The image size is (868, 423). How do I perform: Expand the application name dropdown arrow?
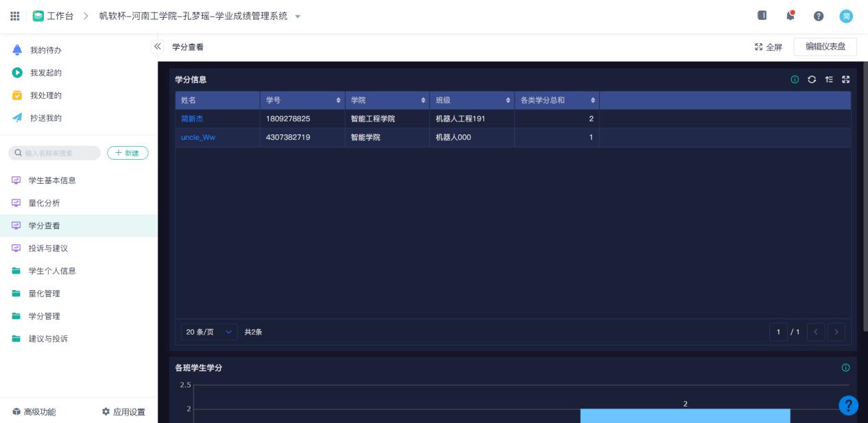[x=297, y=16]
